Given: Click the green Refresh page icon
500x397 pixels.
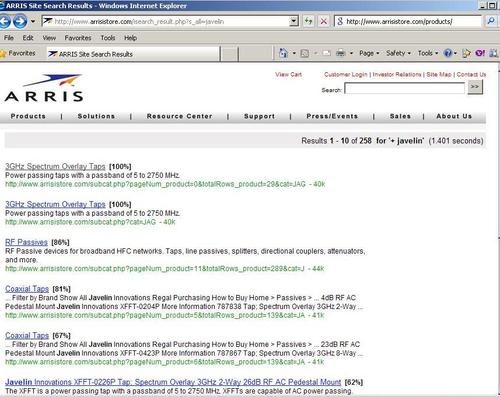Looking at the screenshot, I should [309, 21].
